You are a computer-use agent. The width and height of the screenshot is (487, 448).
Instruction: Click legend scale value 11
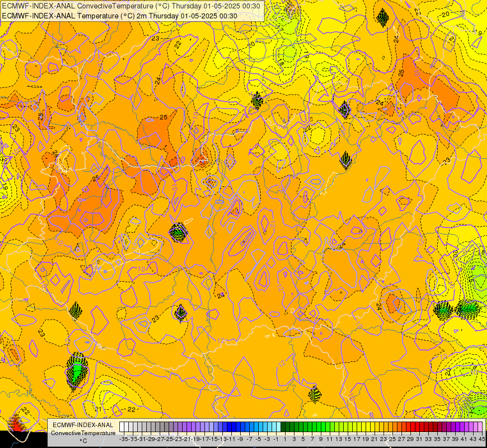click(x=330, y=439)
